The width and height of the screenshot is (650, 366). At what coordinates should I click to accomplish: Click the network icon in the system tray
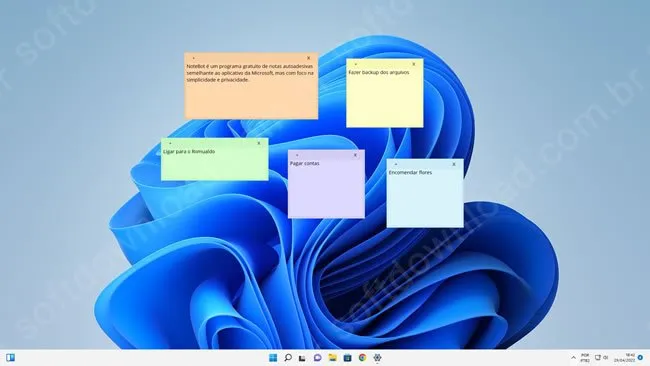coord(598,358)
